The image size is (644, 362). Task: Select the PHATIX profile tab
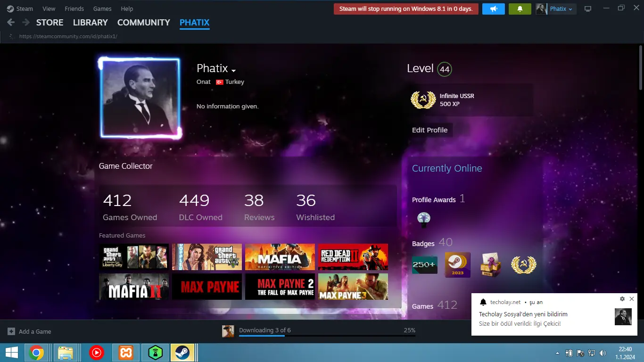[194, 22]
